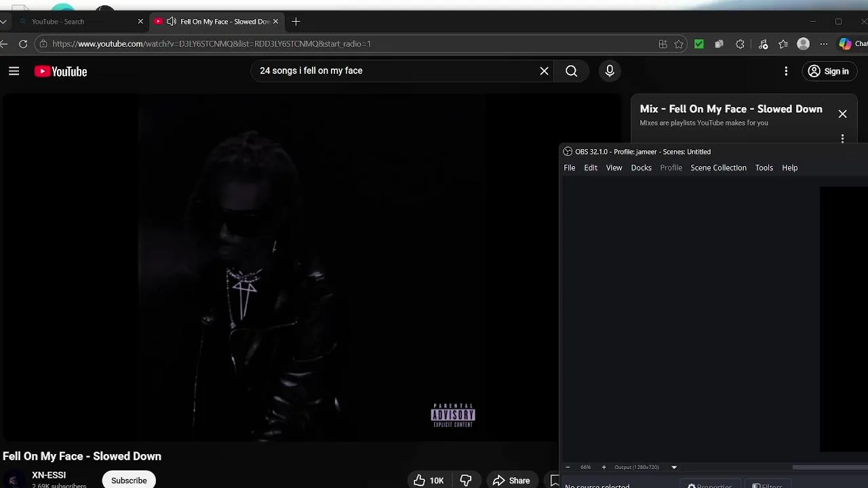868x488 pixels.
Task: Sign in to YouTube
Action: [828, 71]
